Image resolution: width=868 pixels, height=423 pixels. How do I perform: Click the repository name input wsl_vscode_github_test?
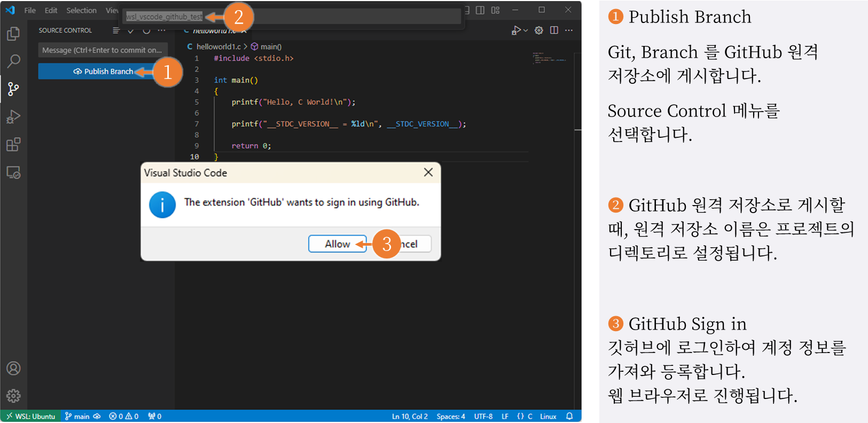pos(293,17)
